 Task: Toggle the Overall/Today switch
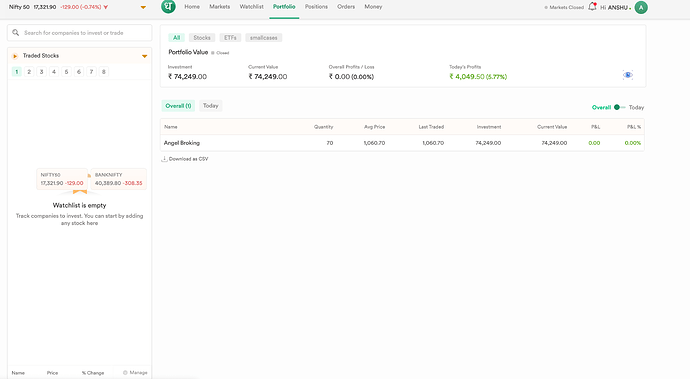click(x=620, y=107)
